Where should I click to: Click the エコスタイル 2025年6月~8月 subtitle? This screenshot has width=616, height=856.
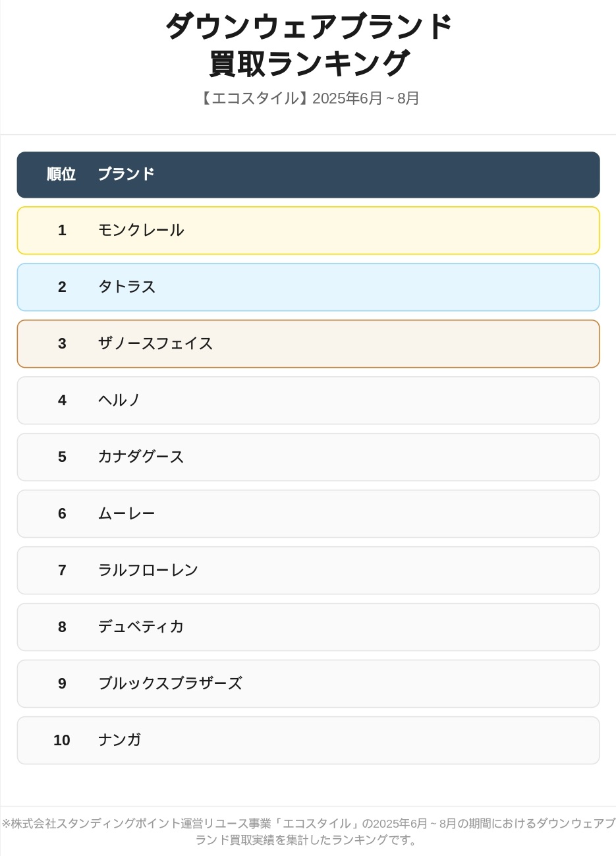pyautogui.click(x=308, y=99)
